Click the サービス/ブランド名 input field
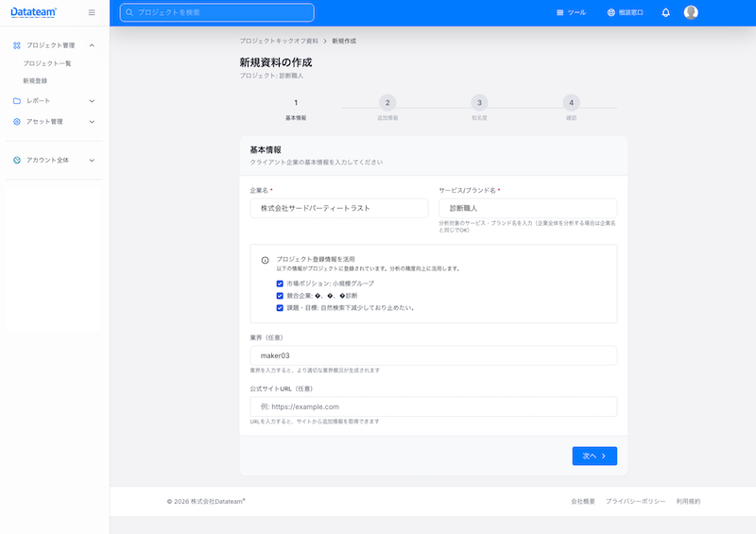This screenshot has height=534, width=756. (528, 208)
